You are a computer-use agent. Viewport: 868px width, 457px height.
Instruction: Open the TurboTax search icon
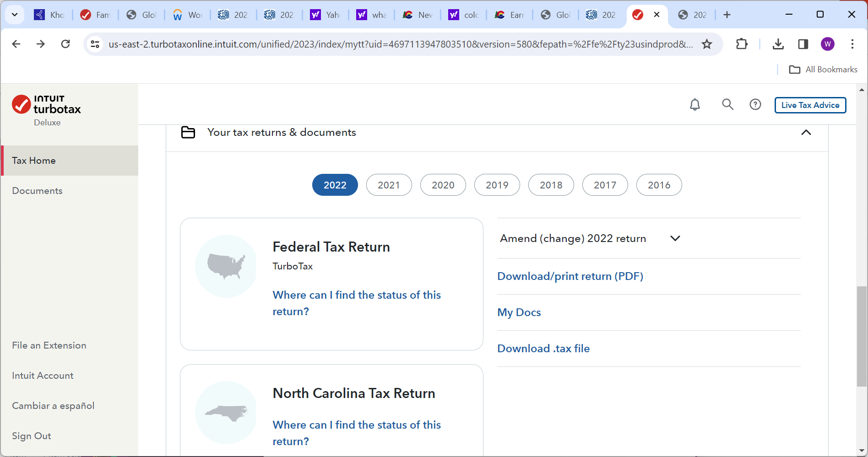[x=727, y=104]
